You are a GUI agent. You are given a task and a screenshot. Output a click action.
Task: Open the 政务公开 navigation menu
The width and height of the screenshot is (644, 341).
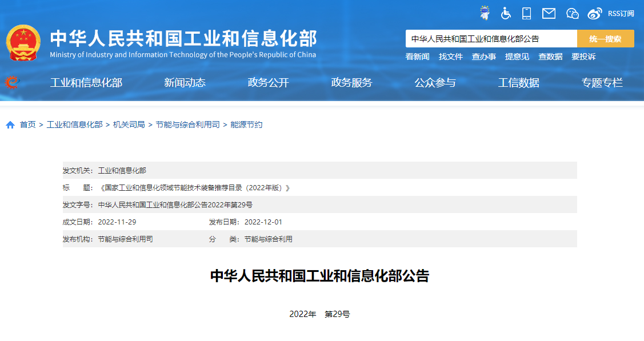coord(268,83)
